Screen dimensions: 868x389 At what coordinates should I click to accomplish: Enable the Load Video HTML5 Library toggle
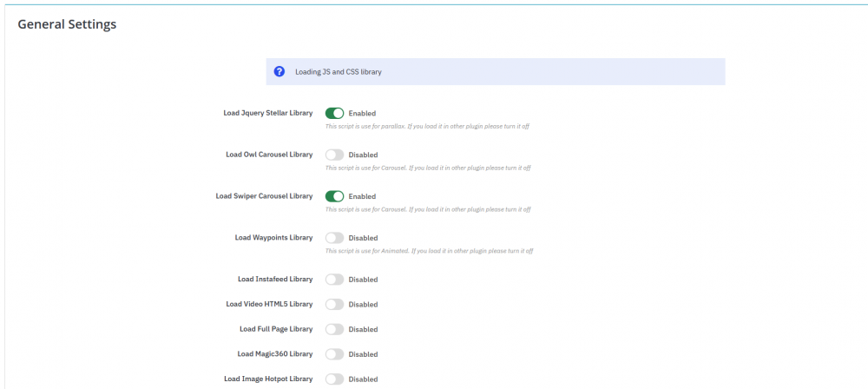334,304
